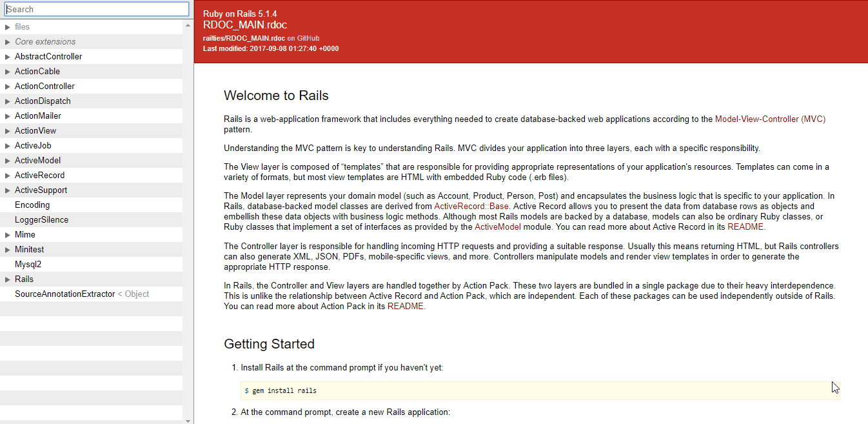This screenshot has height=424, width=868.
Task: Open Rails module in the sidebar
Action: pos(24,279)
